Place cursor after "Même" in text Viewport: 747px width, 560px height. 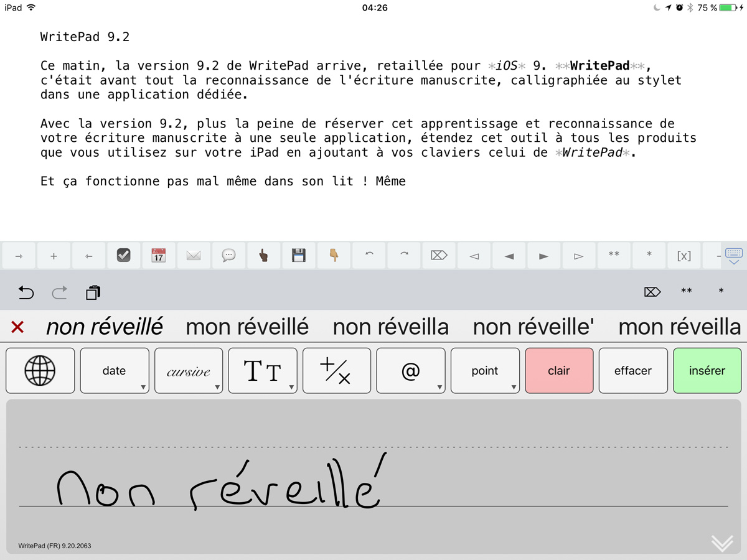(406, 182)
